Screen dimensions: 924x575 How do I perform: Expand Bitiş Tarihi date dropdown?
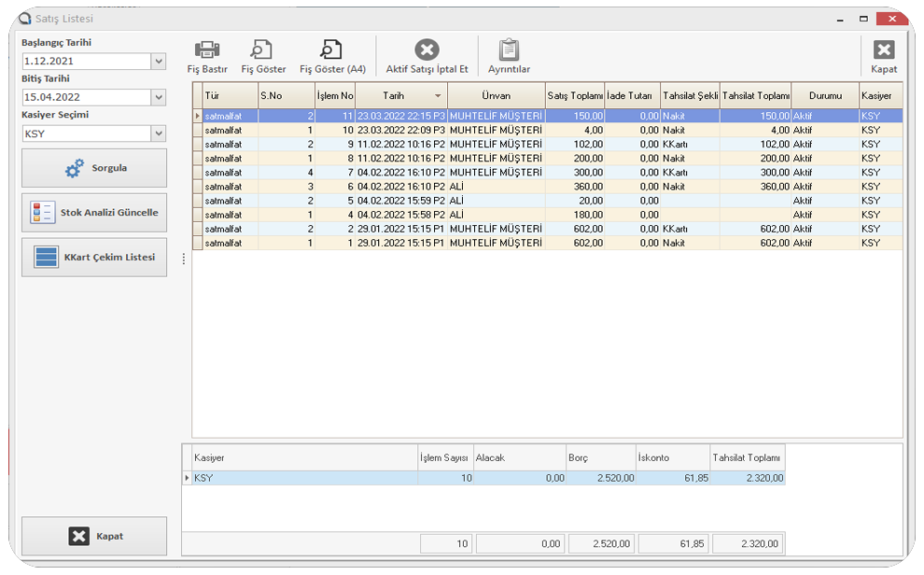158,97
